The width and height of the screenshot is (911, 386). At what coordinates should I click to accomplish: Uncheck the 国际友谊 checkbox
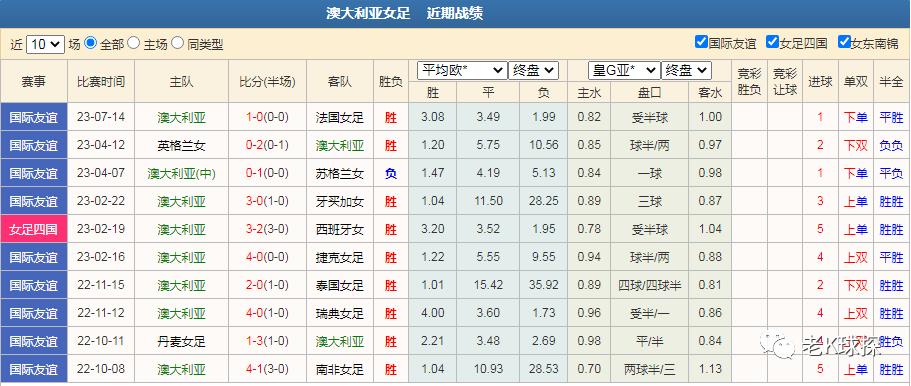701,42
